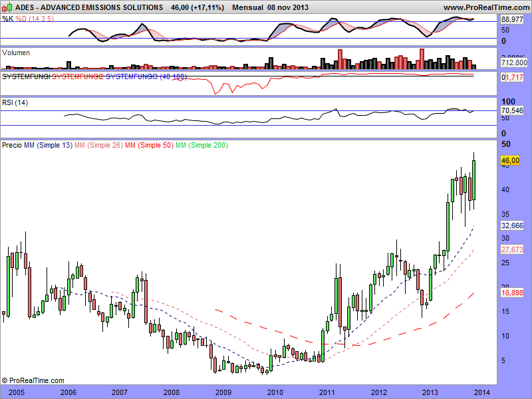
Task: Click the blue 'SYSTEMFUNGI3 (40 100)' label
Action: tap(146, 76)
